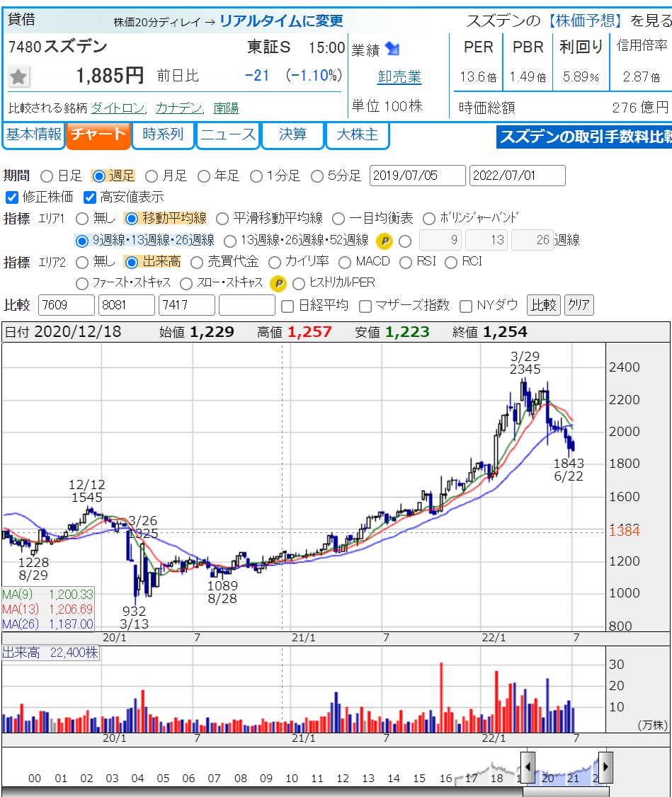Switch to the 時系列 tab
The image size is (672, 797).
163,134
